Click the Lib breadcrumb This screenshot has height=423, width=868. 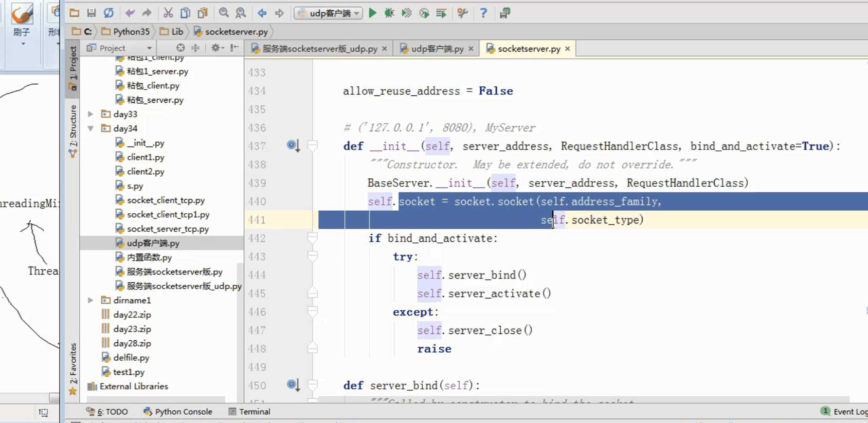172,32
